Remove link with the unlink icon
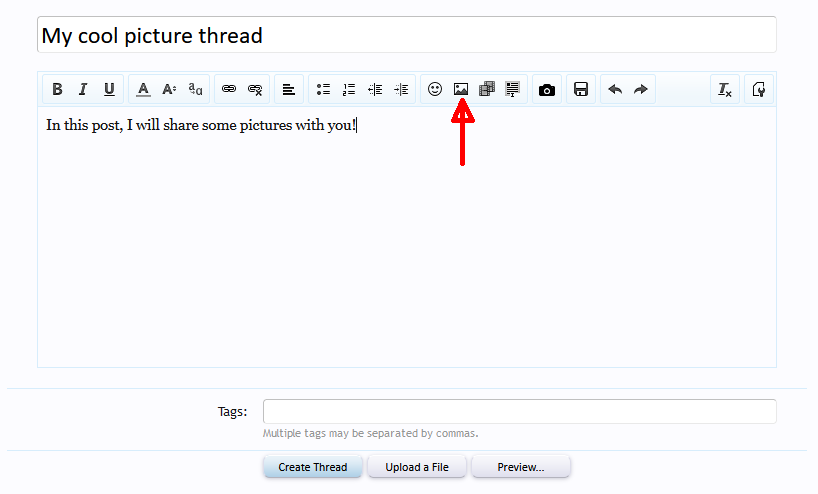This screenshot has width=818, height=494. (x=255, y=89)
